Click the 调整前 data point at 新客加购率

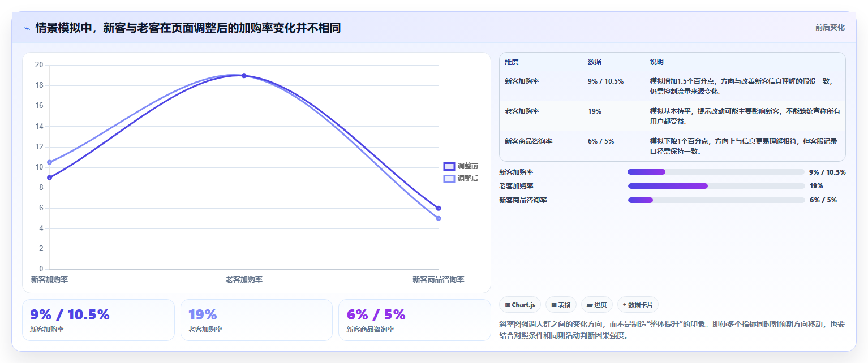[50, 178]
